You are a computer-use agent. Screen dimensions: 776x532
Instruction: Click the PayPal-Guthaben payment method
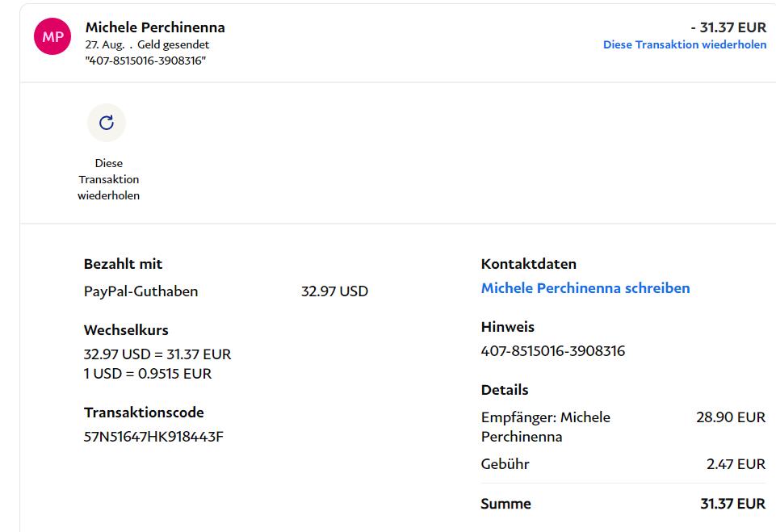click(x=141, y=291)
